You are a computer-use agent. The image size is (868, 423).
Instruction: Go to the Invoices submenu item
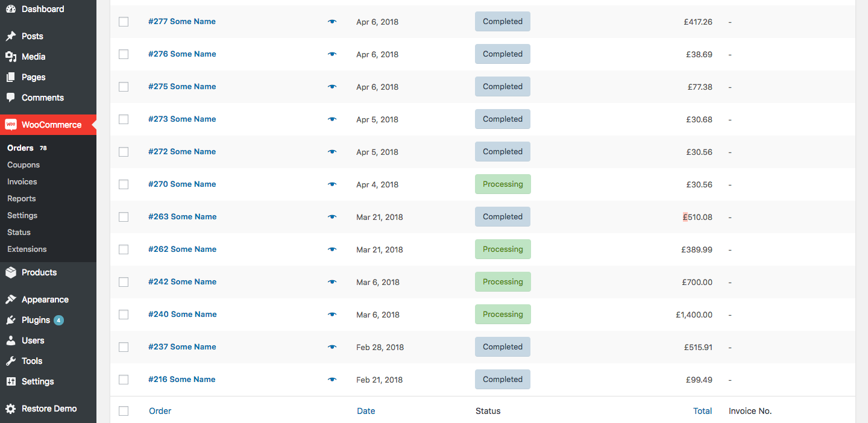pyautogui.click(x=22, y=181)
